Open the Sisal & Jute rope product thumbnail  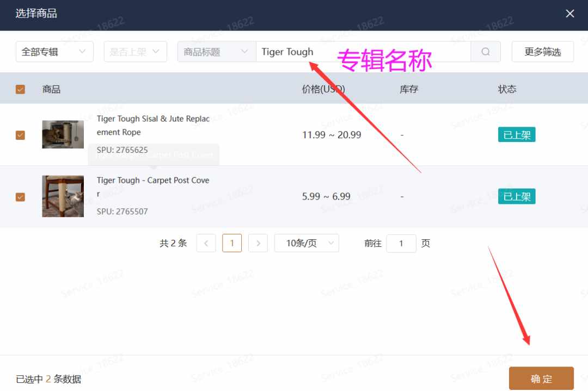point(63,134)
